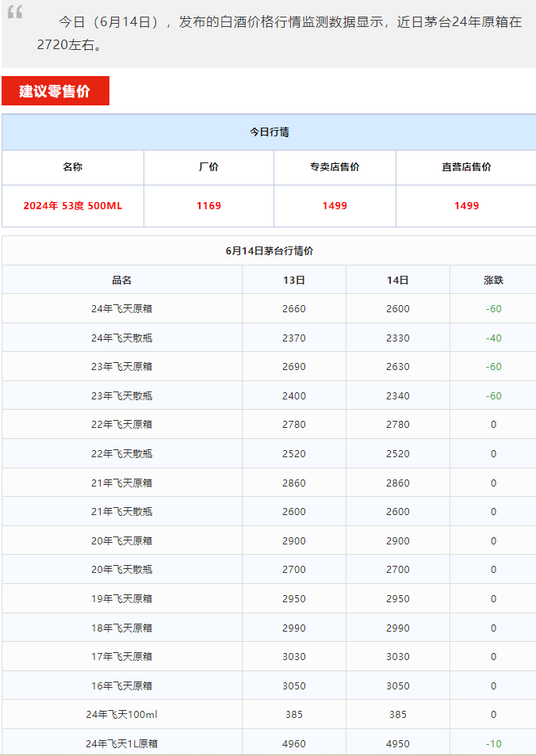The width and height of the screenshot is (536, 756).
Task: Click 专卖店售价 1499 value
Action: click(335, 206)
